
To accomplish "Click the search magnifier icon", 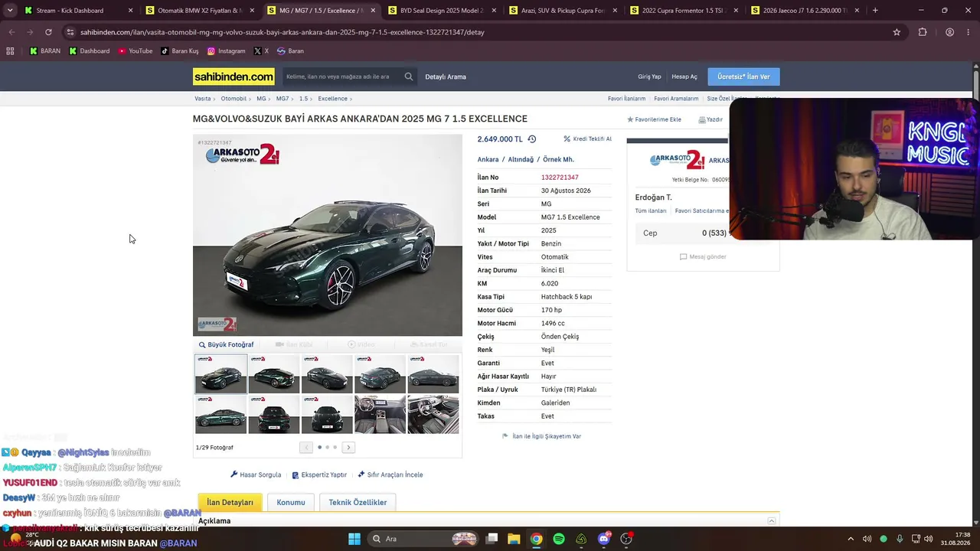I will click(x=409, y=77).
